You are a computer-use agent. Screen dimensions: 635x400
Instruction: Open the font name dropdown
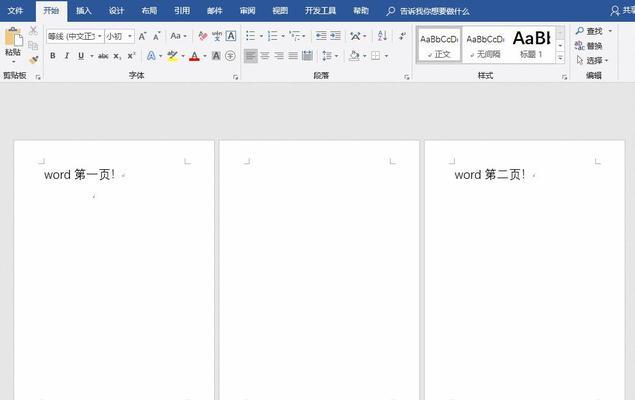point(100,36)
